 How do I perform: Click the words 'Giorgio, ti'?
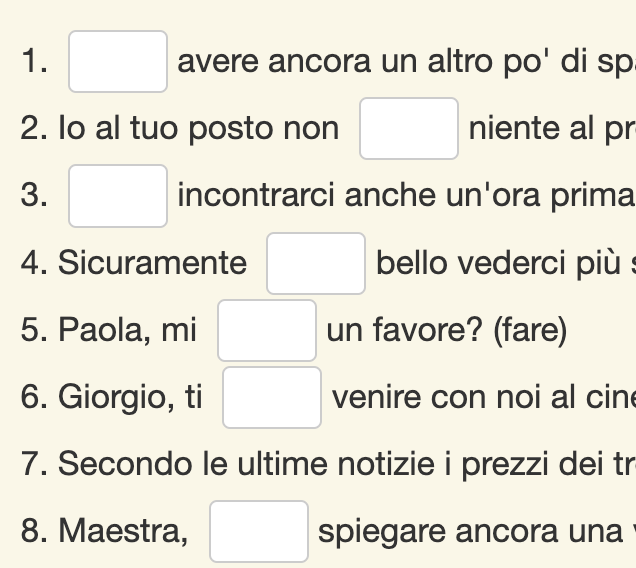[130, 398]
